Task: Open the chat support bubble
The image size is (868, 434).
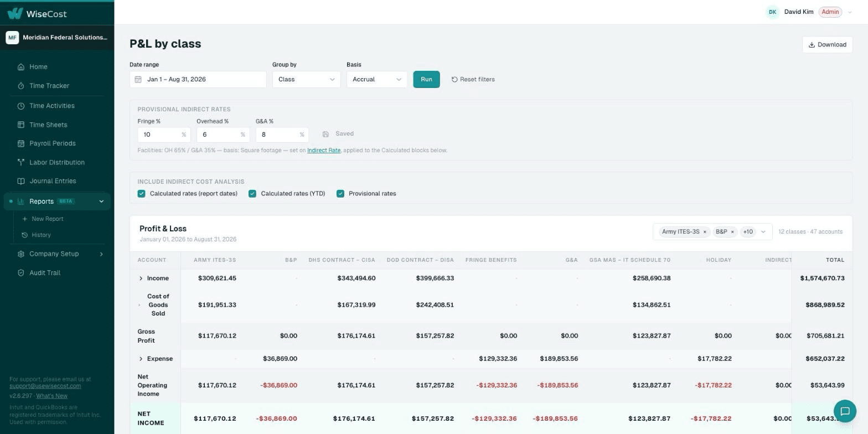Action: (845, 411)
